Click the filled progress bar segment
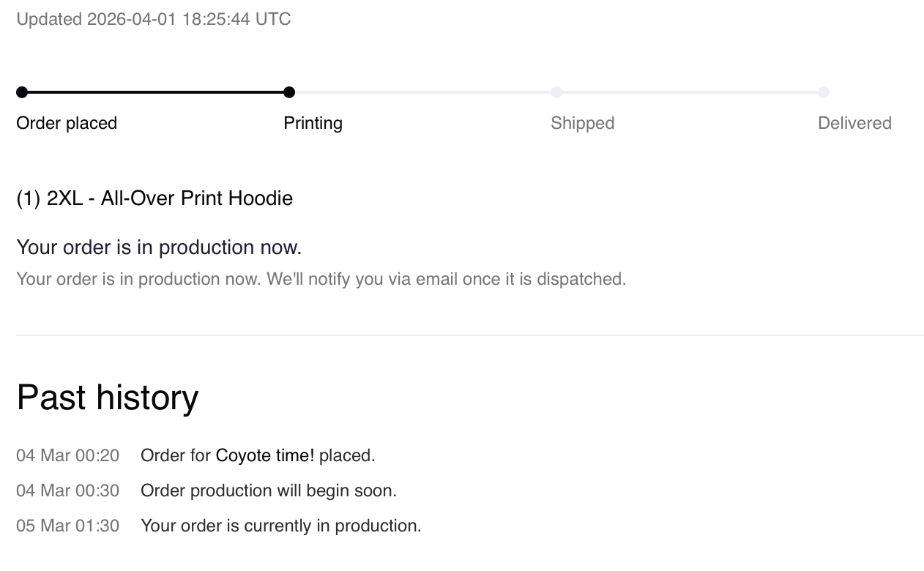924x571 pixels. pos(155,92)
